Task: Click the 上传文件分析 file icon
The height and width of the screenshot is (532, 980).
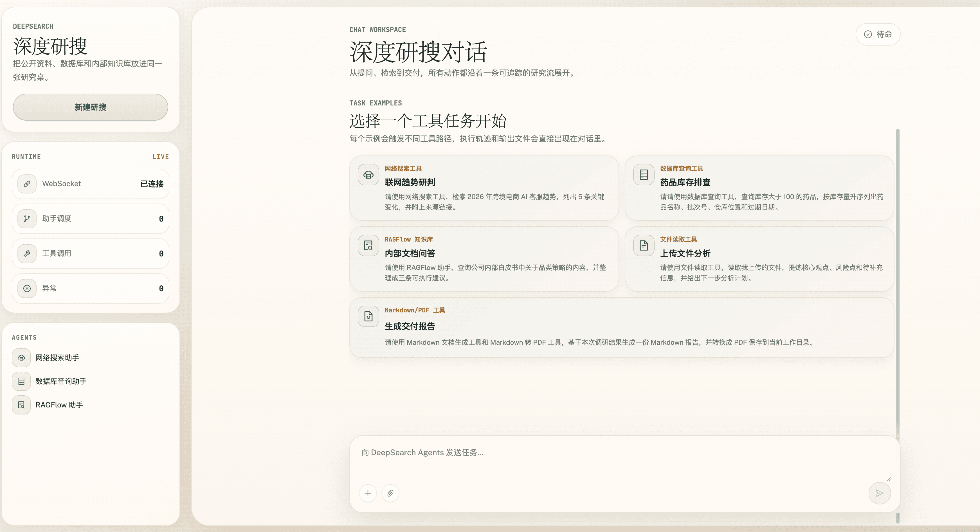Action: coord(644,246)
